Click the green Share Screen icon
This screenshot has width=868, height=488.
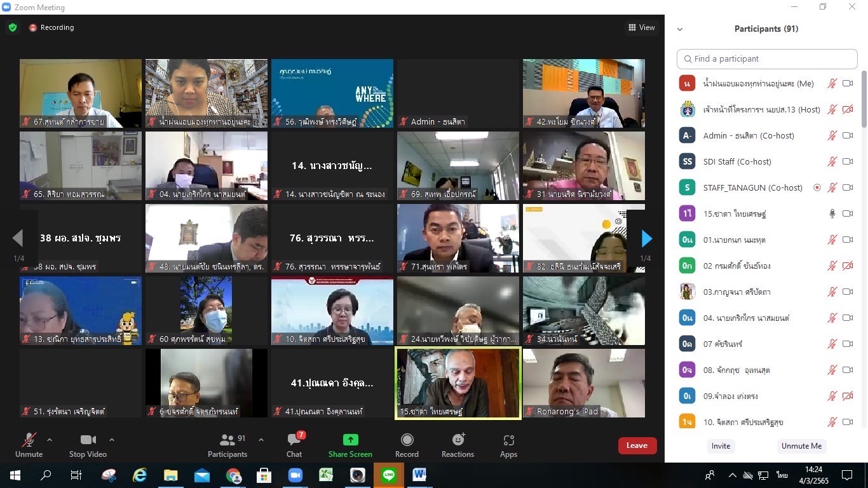pos(350,440)
